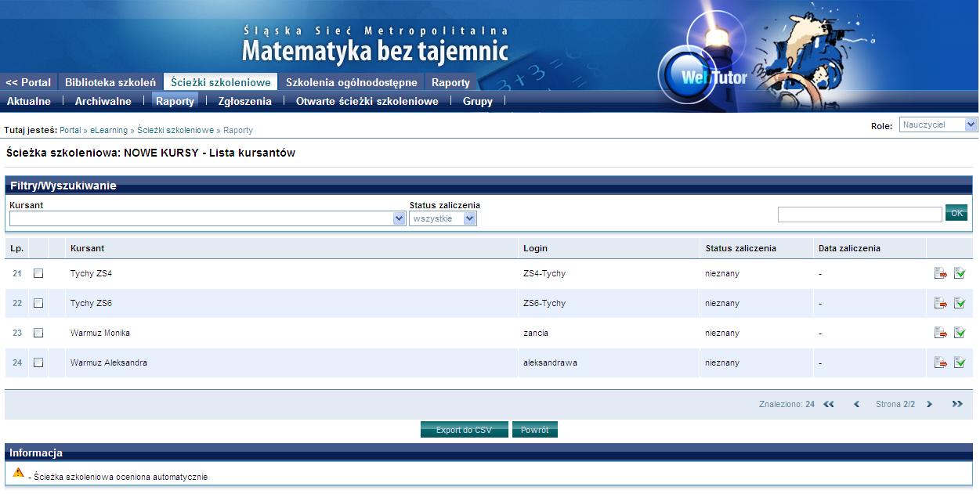Image resolution: width=980 pixels, height=494 pixels.
Task: Switch to the Biblioteka szkoleń tab
Action: (x=110, y=82)
